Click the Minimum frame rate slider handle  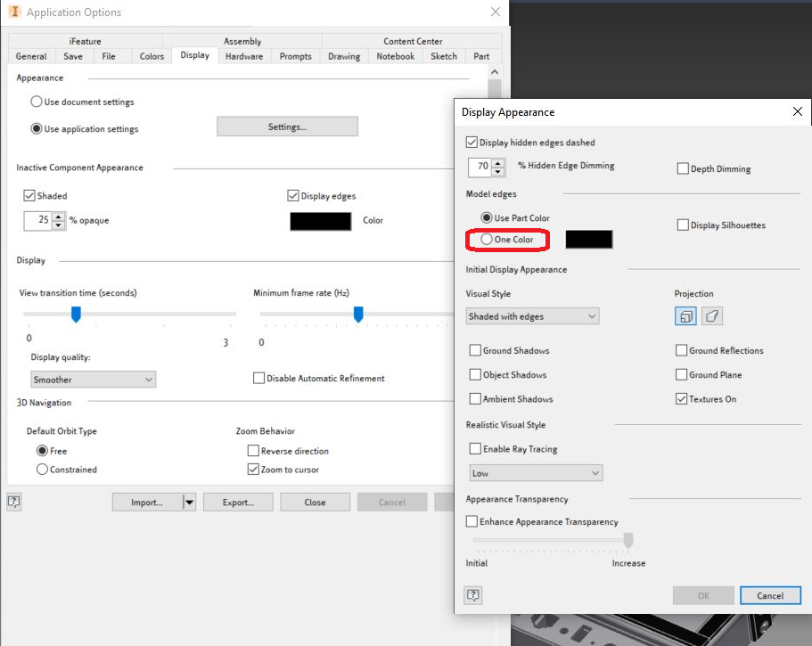click(358, 315)
